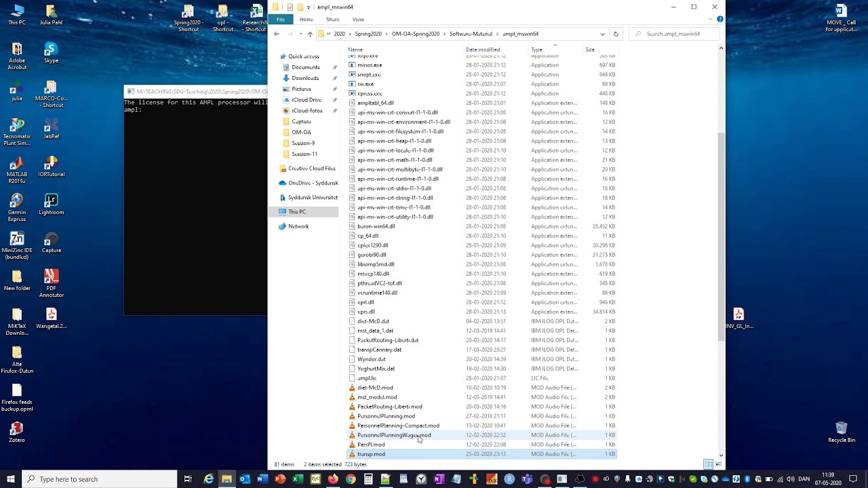Image resolution: width=868 pixels, height=488 pixels.
Task: Open the Home ribbon tab
Action: click(x=307, y=20)
